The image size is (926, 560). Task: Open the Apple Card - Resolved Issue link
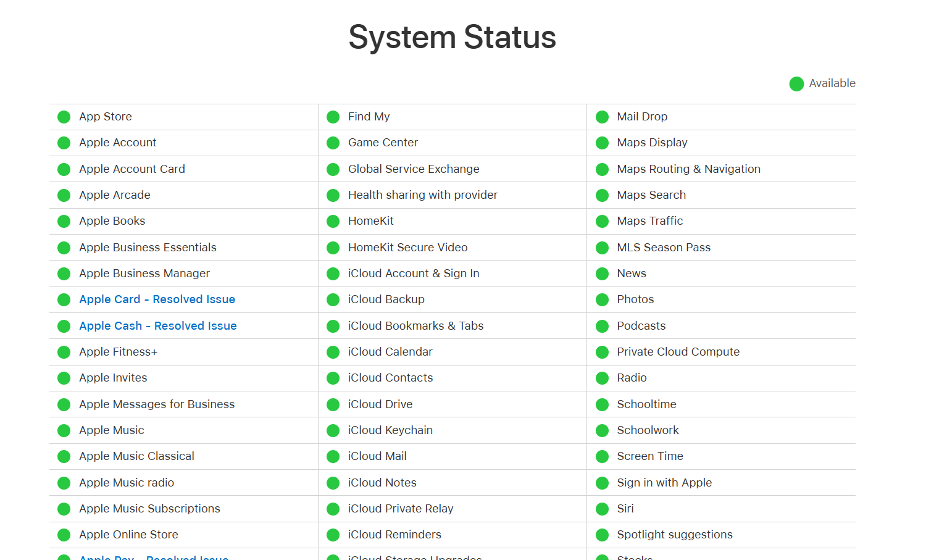[x=157, y=299]
